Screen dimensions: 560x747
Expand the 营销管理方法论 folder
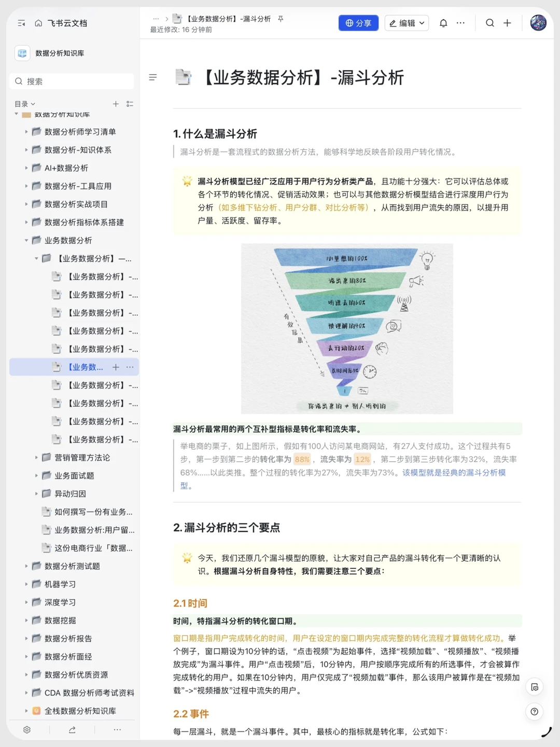[36, 458]
